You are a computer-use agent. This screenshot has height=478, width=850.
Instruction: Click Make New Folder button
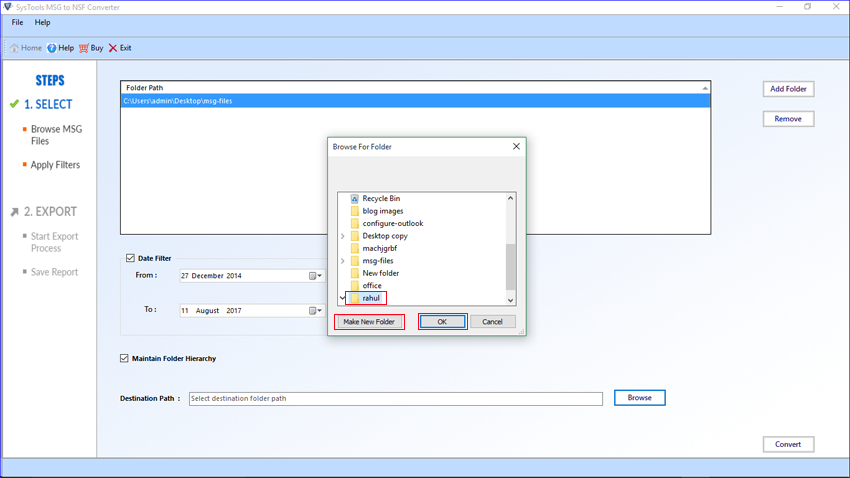pyautogui.click(x=369, y=322)
